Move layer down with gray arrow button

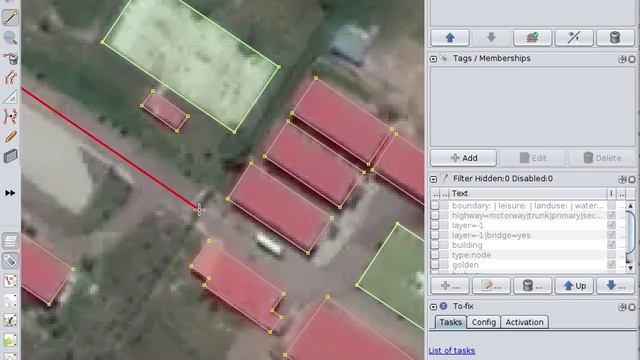(x=491, y=38)
